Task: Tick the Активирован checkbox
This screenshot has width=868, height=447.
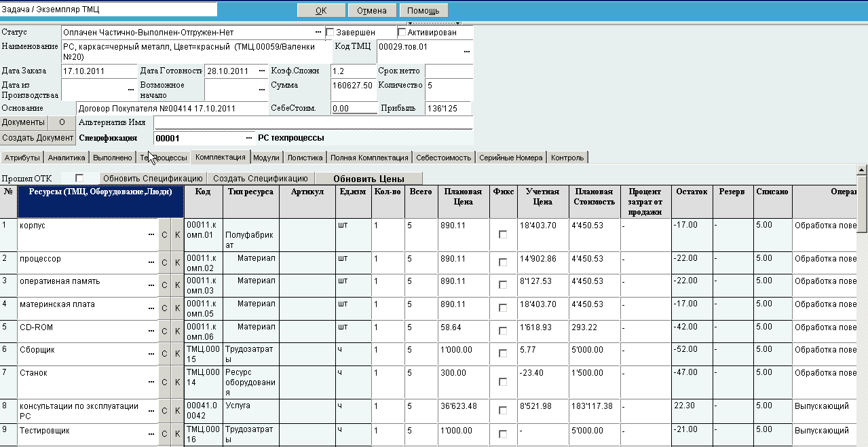Action: 402,32
